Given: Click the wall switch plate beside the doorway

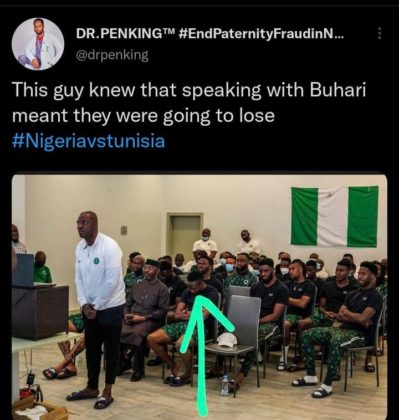Looking at the screenshot, I should click(x=124, y=230).
